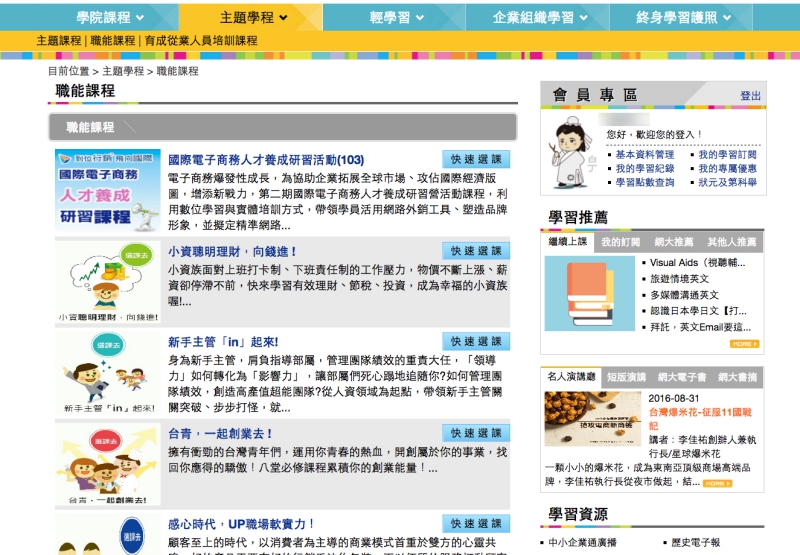
Task: Switch to the 其他人推薦 tab
Action: coord(732,242)
